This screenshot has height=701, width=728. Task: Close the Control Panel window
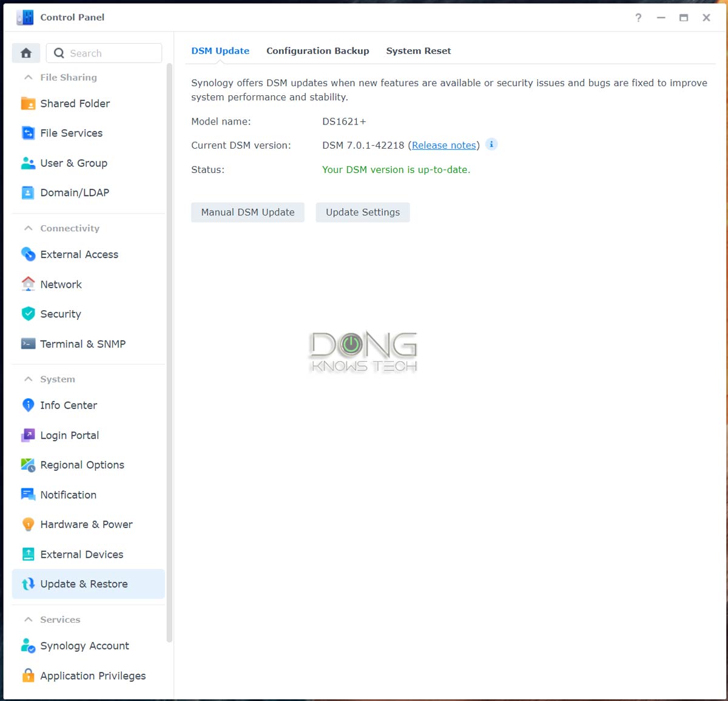point(706,18)
